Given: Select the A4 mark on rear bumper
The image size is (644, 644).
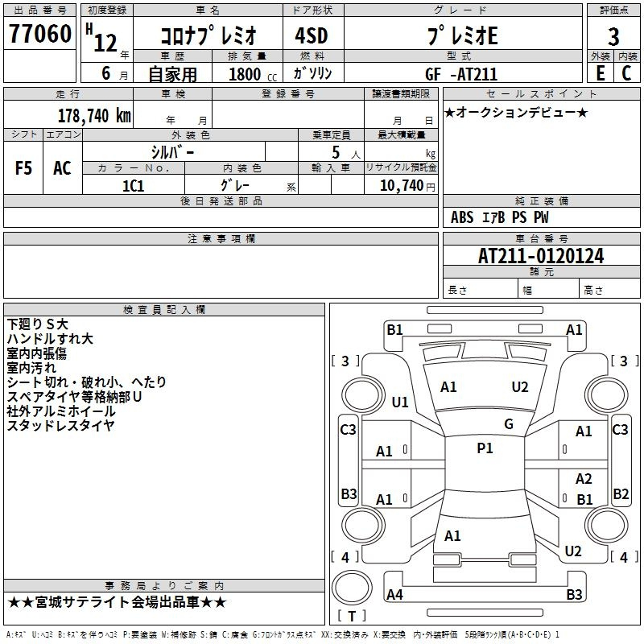Looking at the screenshot, I should pyautogui.click(x=394, y=594).
